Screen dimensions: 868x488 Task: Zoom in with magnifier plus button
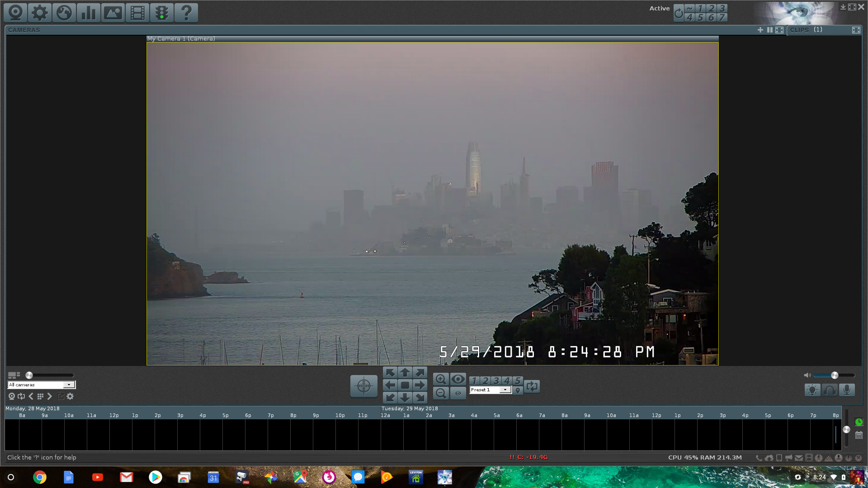441,379
